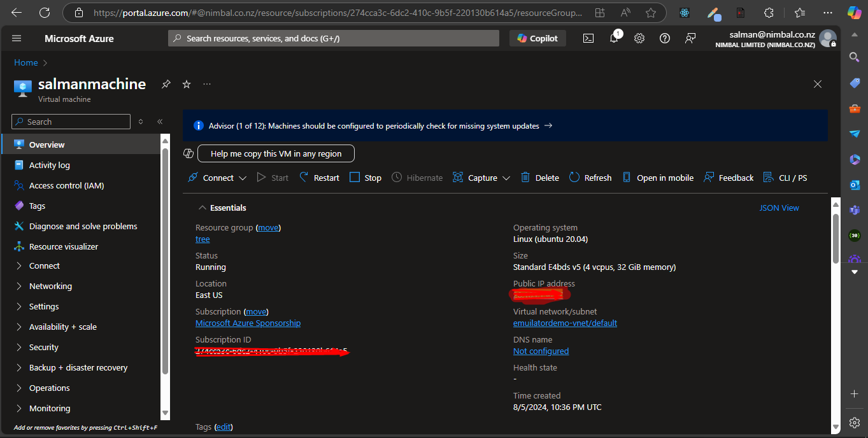
Task: Open the notifications bell
Action: [x=614, y=38]
